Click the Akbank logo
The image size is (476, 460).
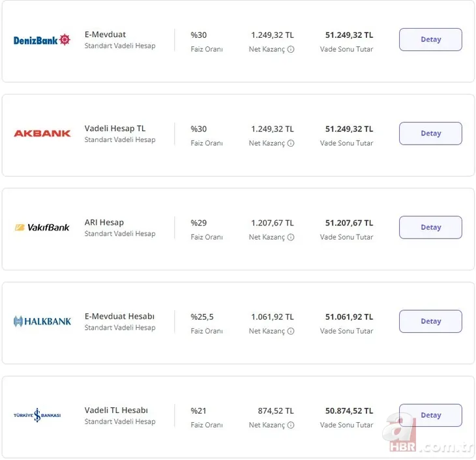coord(42,134)
